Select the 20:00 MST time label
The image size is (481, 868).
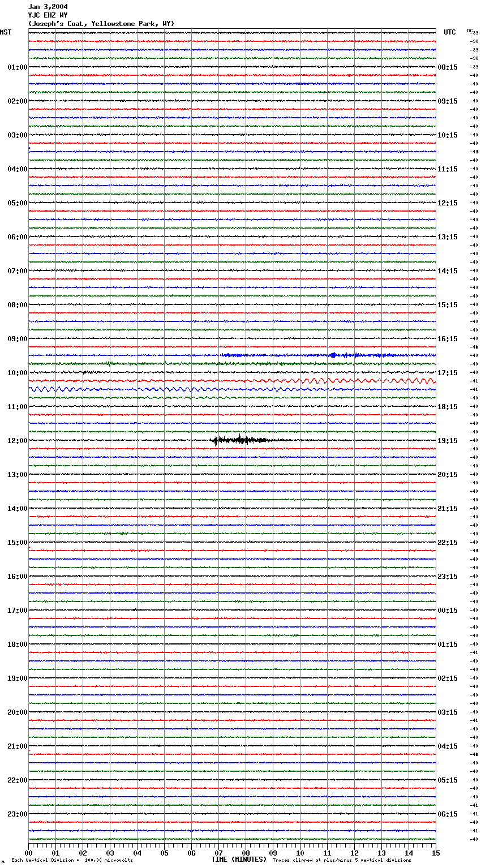point(18,712)
